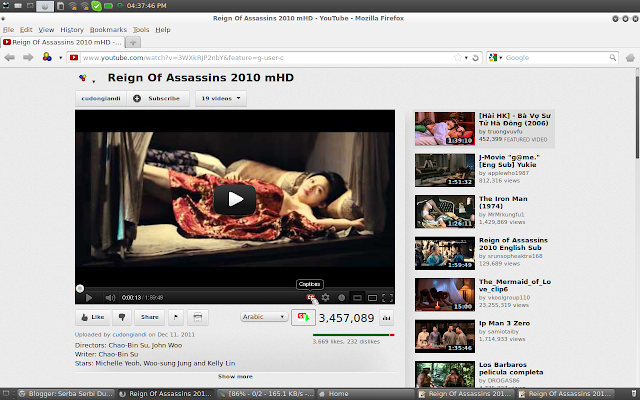Click the Watch Later clock icon
640x400 pixels.
[x=341, y=298]
